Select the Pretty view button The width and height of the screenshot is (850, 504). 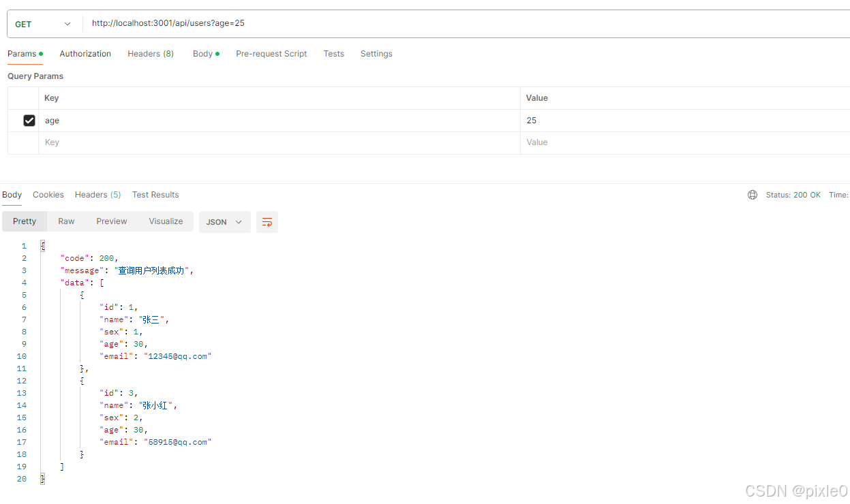click(25, 221)
